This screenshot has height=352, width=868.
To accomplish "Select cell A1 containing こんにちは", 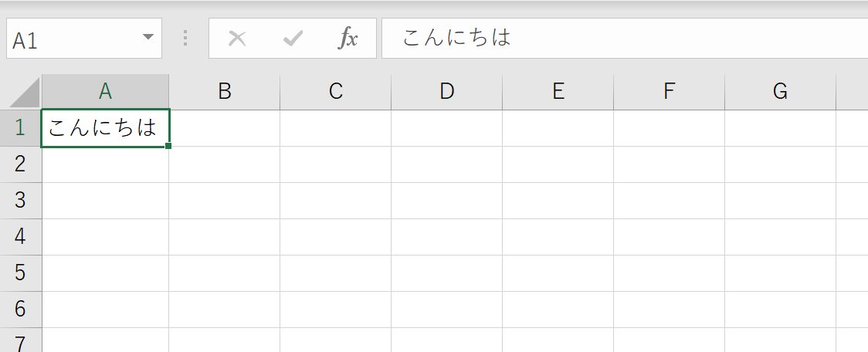I will [x=105, y=128].
